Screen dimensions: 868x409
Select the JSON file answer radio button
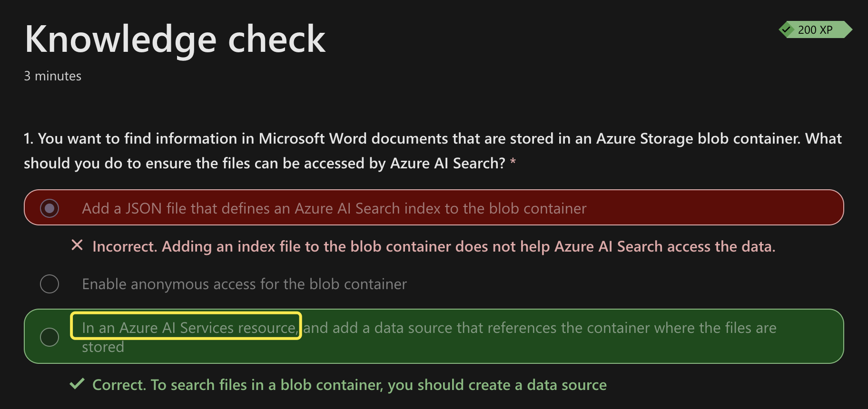(x=49, y=208)
